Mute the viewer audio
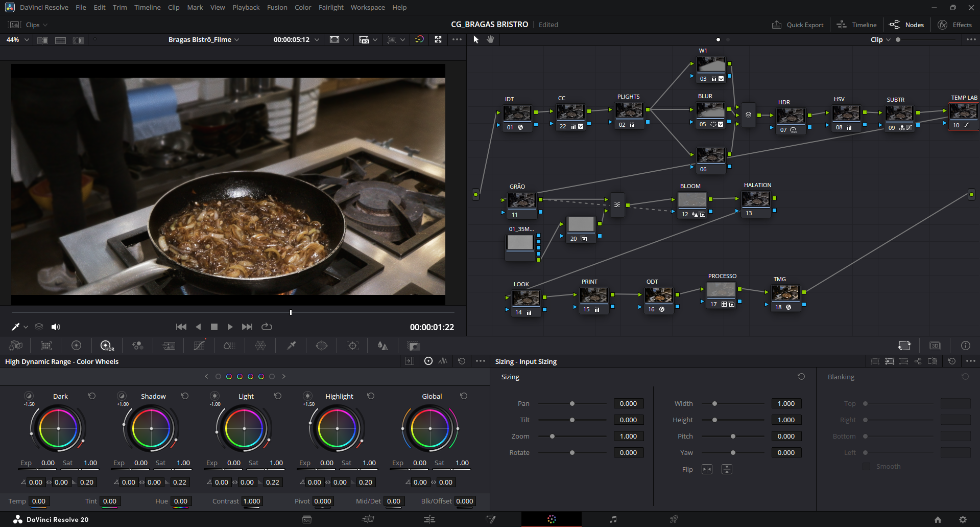 pos(56,327)
